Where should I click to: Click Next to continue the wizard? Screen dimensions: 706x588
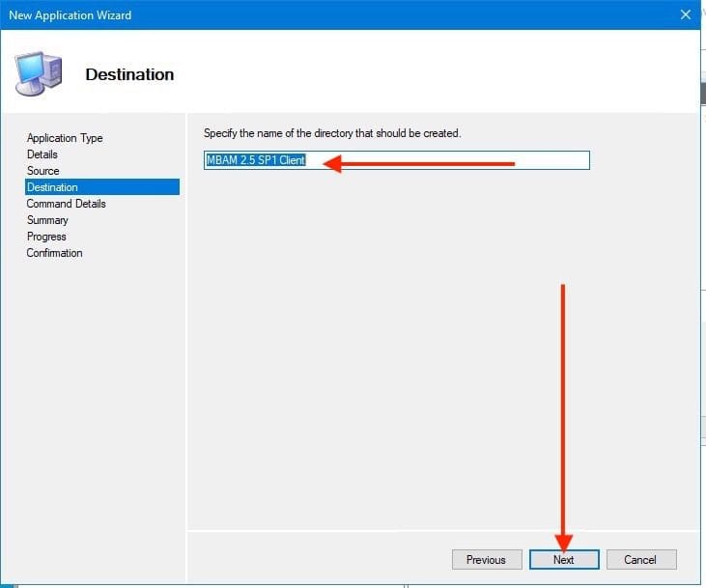pyautogui.click(x=564, y=560)
